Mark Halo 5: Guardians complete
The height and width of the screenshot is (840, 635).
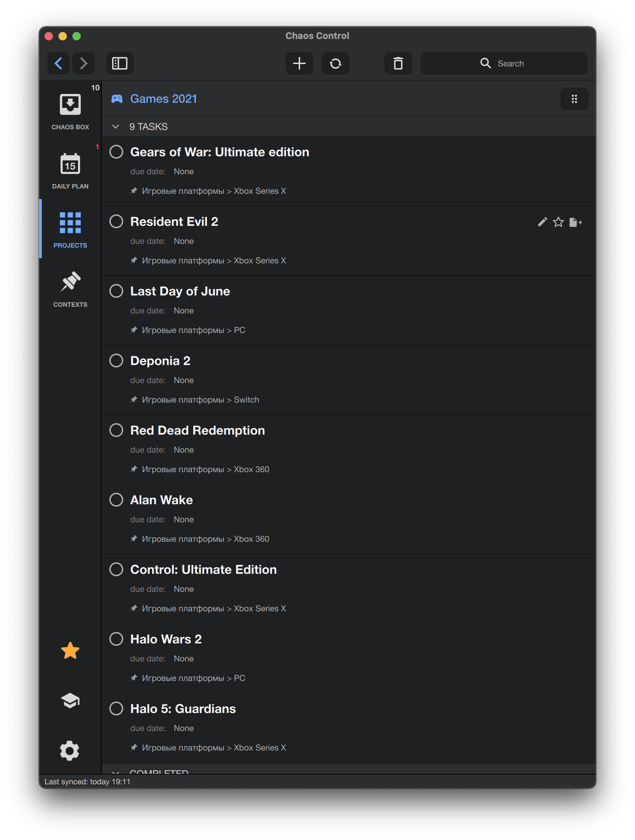point(116,708)
